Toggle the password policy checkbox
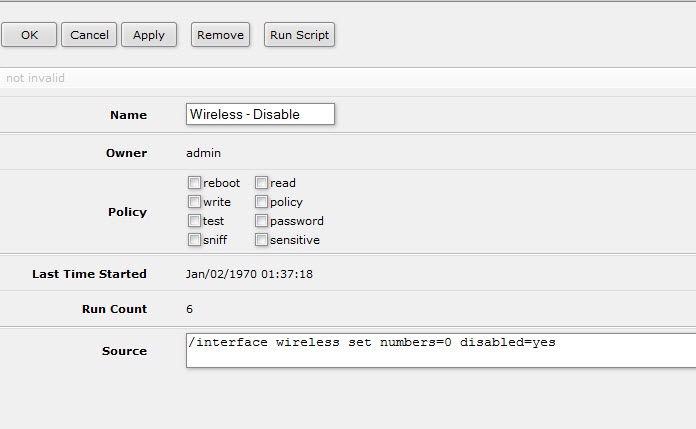Viewport: 696px width, 429px height. coord(261,221)
